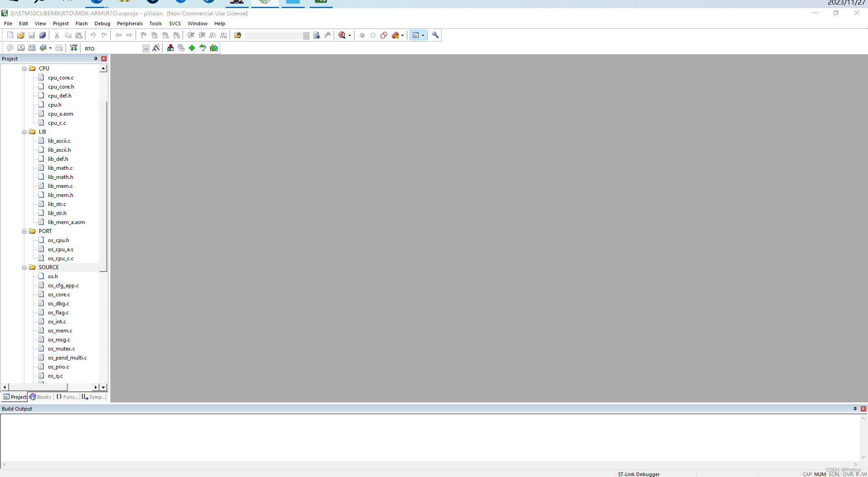The width and height of the screenshot is (868, 477).
Task: Select os_cfg_app.c file
Action: (63, 285)
